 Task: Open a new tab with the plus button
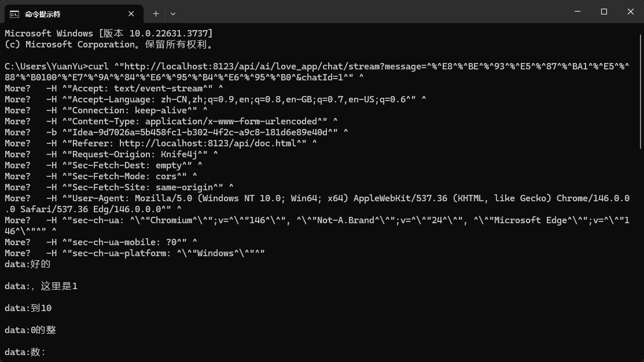coord(156,13)
